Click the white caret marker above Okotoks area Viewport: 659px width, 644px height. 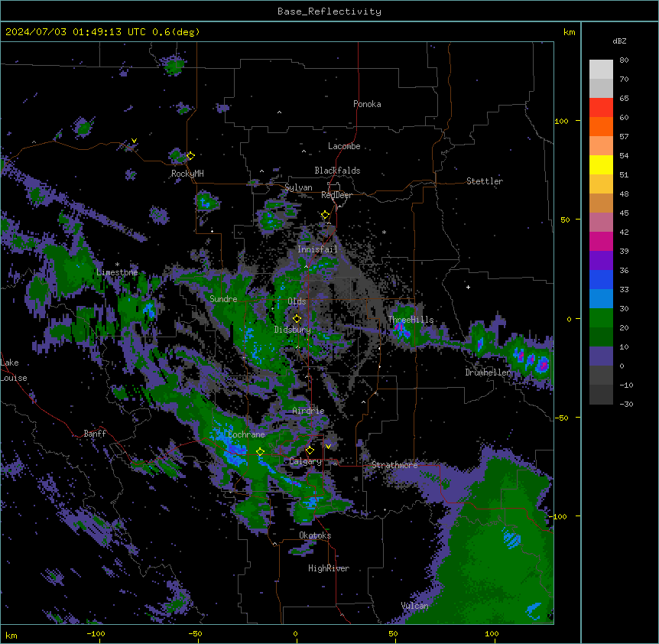[274, 544]
